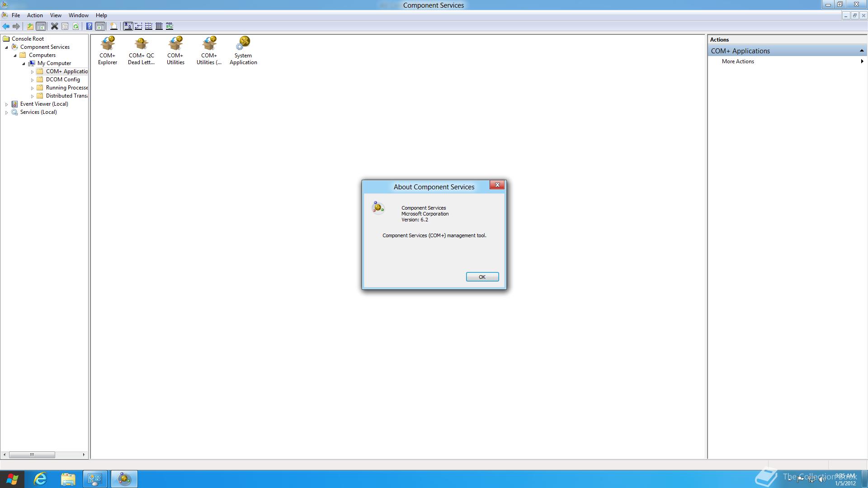Expand the COM+ Applications tree node
This screenshot has height=488, width=868.
[33, 72]
